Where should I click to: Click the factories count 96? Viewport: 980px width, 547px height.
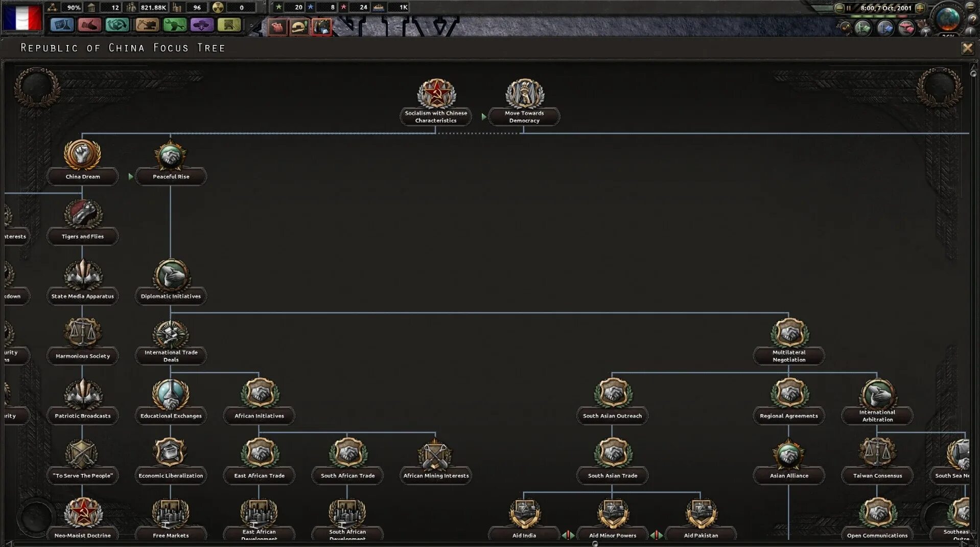point(197,7)
